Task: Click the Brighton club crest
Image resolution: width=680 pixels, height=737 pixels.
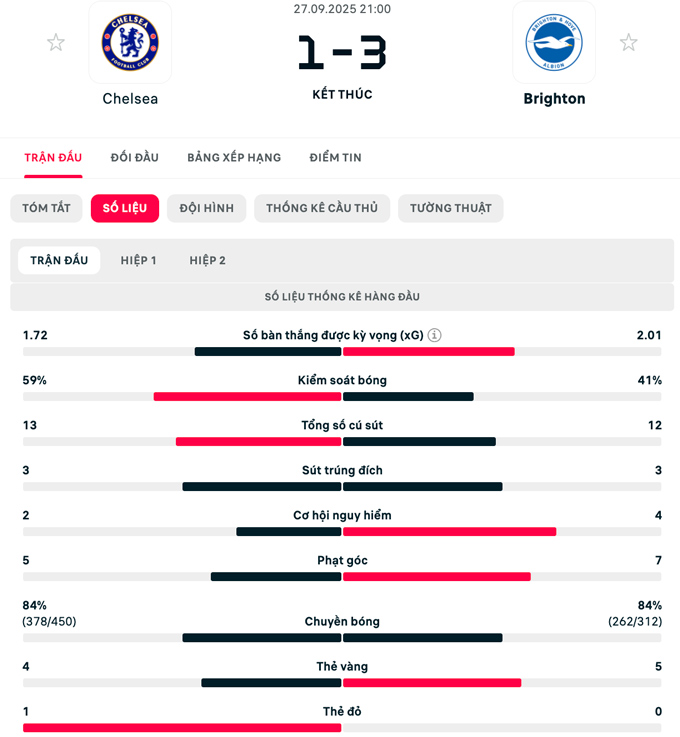Action: coord(554,43)
